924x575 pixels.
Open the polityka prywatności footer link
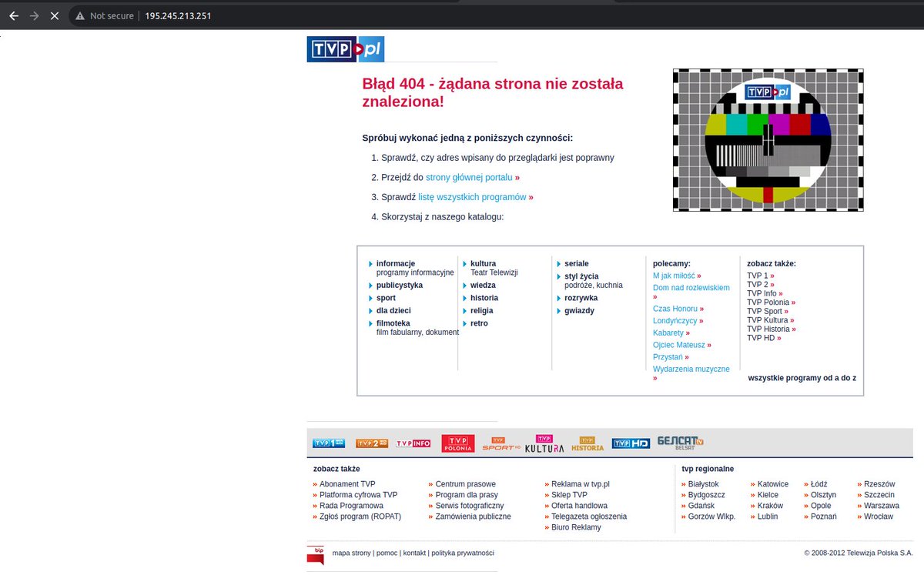(x=463, y=553)
